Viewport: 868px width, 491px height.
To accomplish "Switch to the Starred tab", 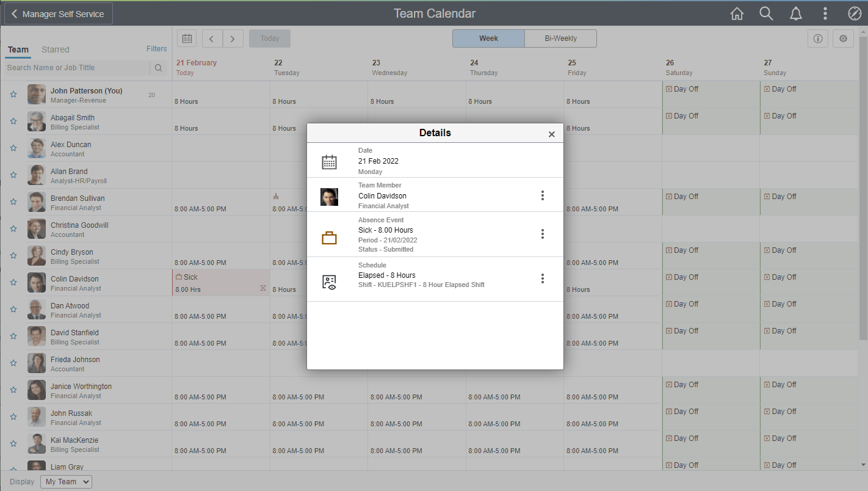I will point(55,49).
